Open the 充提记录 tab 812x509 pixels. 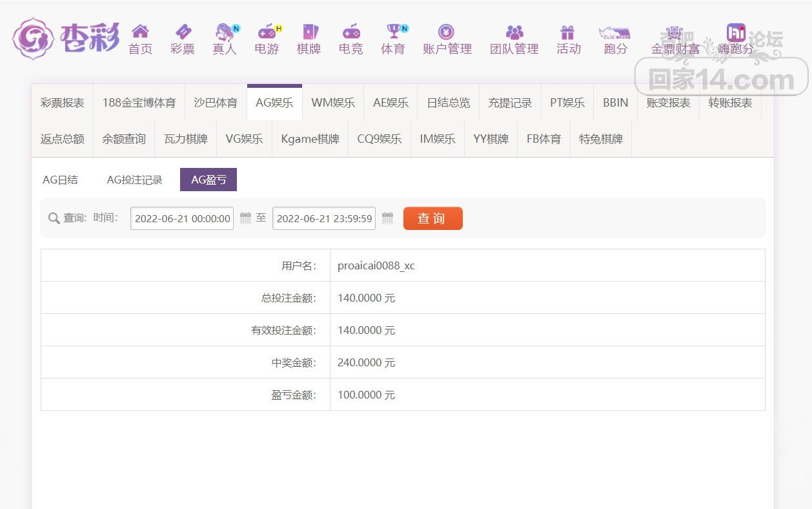tap(510, 103)
